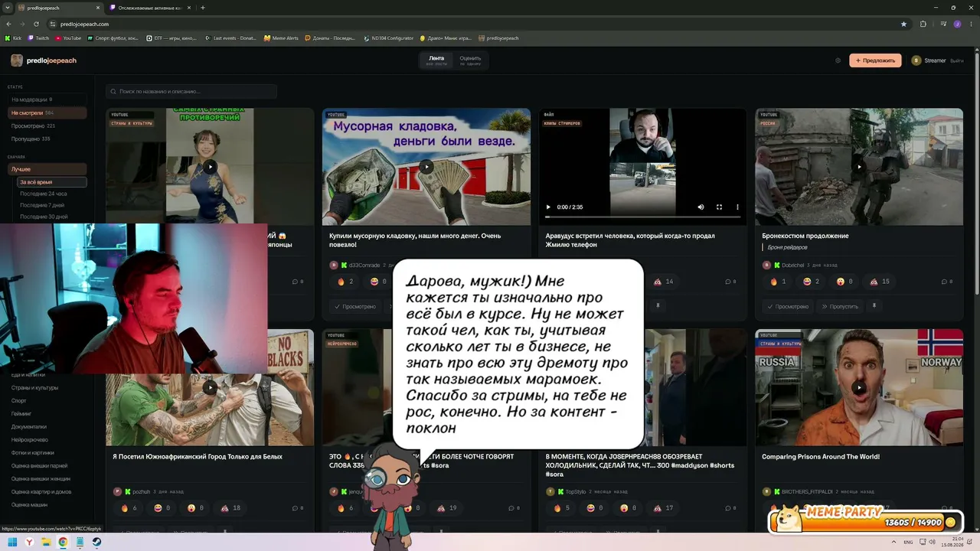980x551 pixels.
Task: Play the South African town video
Action: tap(210, 387)
